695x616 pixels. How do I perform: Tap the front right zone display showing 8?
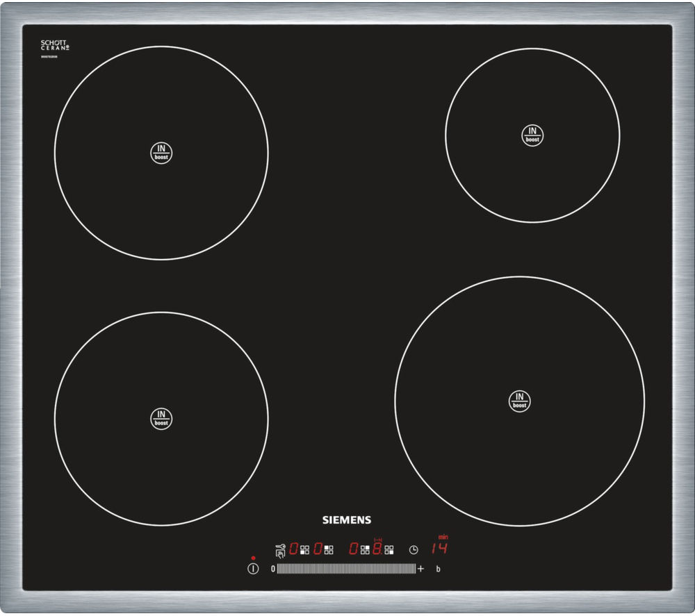[377, 549]
